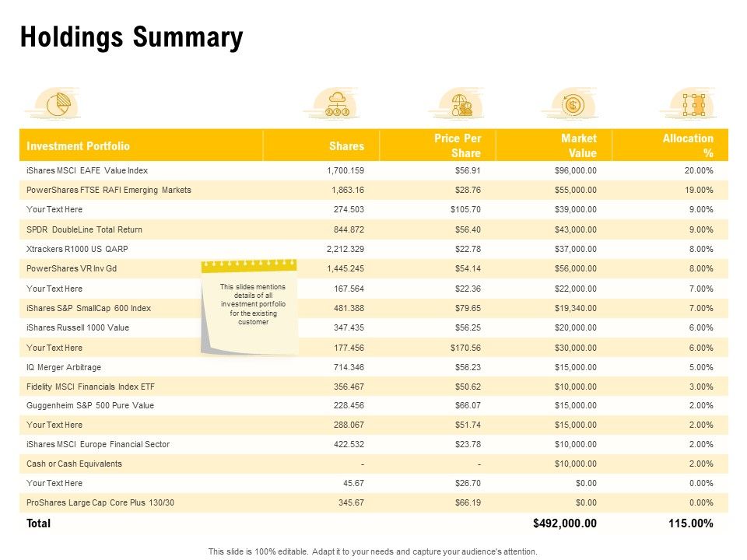Click the $170.56 price cell
The image size is (747, 560).
coord(465,348)
